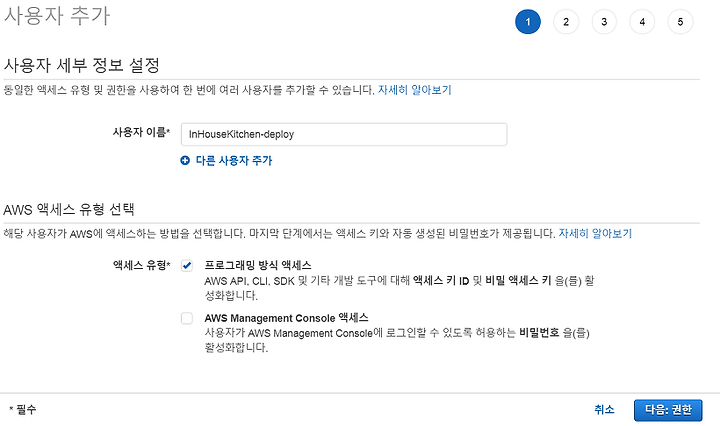This screenshot has height=426, width=720.
Task: Click the 프로그래밍 방식 액세스 label text
Action: coord(258,265)
